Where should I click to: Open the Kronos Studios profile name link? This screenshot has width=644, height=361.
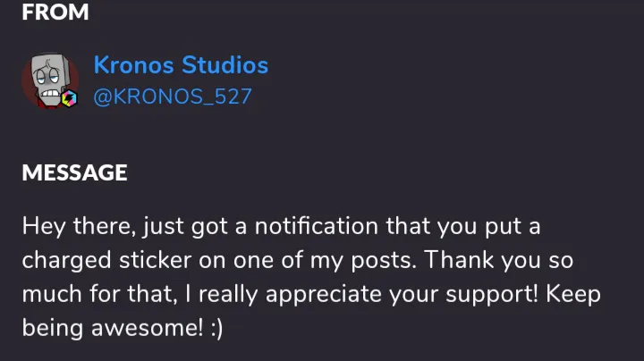point(181,65)
